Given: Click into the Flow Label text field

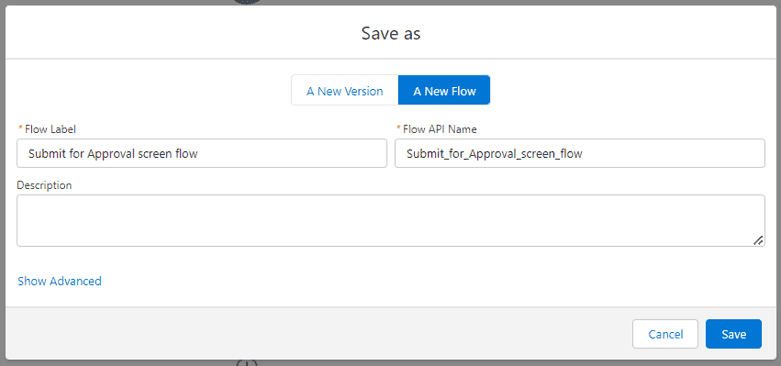Looking at the screenshot, I should pyautogui.click(x=202, y=153).
